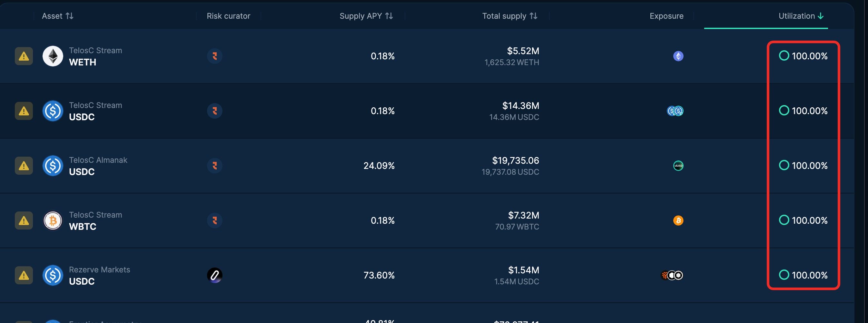This screenshot has height=323, width=868.
Task: Click the Exposure column header
Action: coord(666,16)
